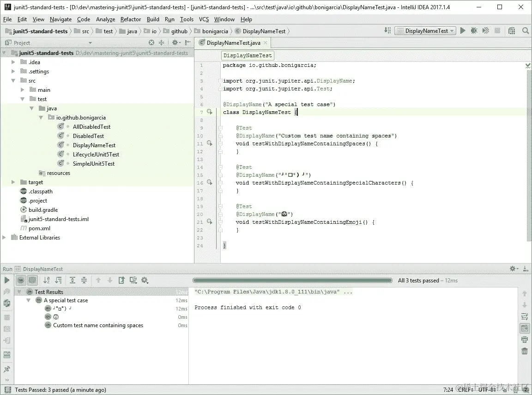Close the DisplayNameTest.java tab
The height and width of the screenshot is (395, 532).
click(x=266, y=43)
